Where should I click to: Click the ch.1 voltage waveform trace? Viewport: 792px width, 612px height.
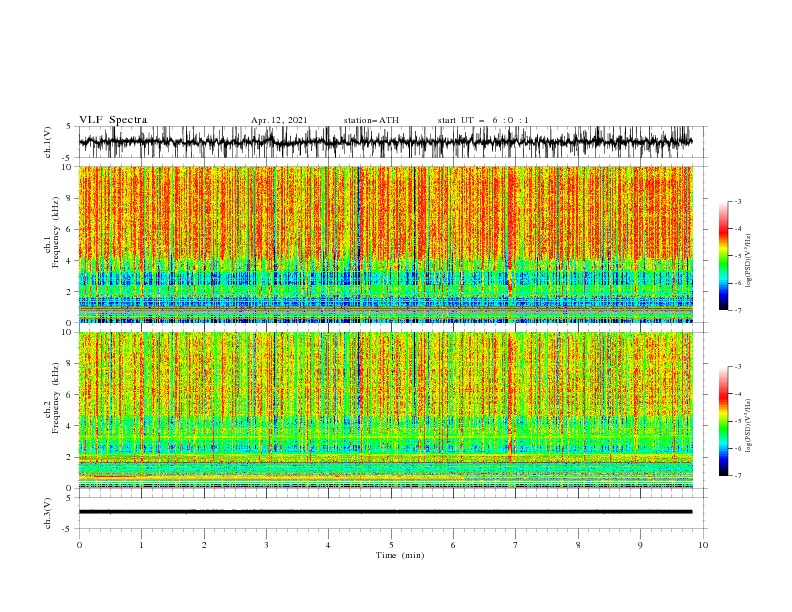(385, 142)
